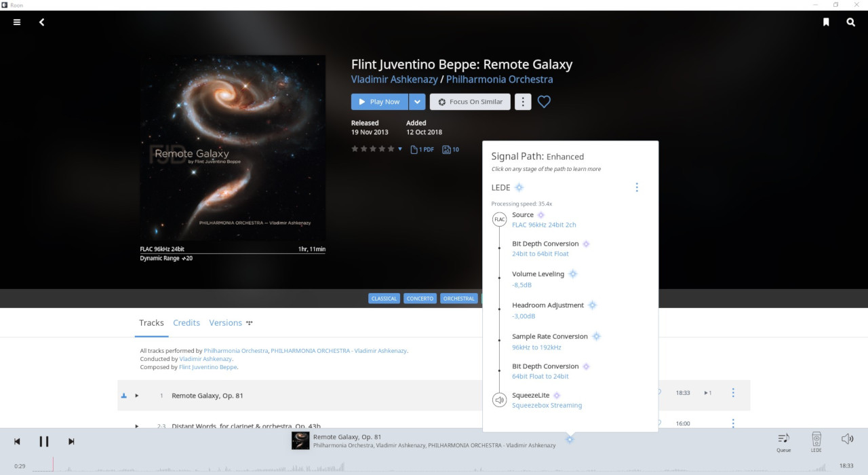Switch to the Credits tab
The height and width of the screenshot is (475, 868).
(x=186, y=323)
